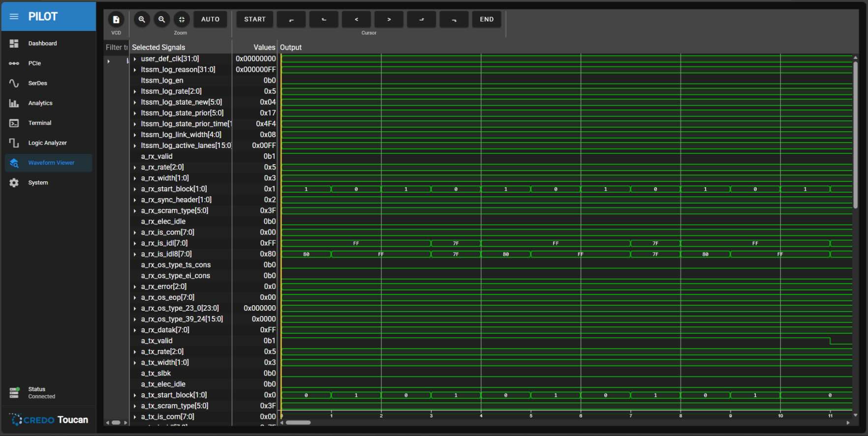Click the Filter signals input field

pos(116,48)
